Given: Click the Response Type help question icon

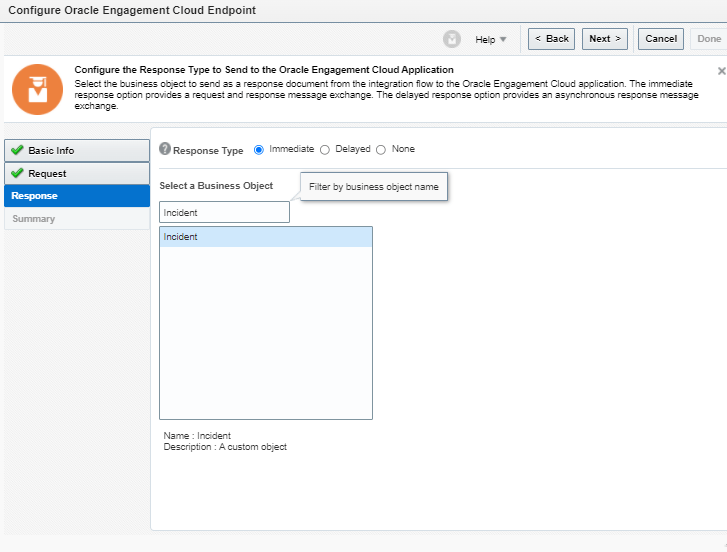Looking at the screenshot, I should coord(165,149).
